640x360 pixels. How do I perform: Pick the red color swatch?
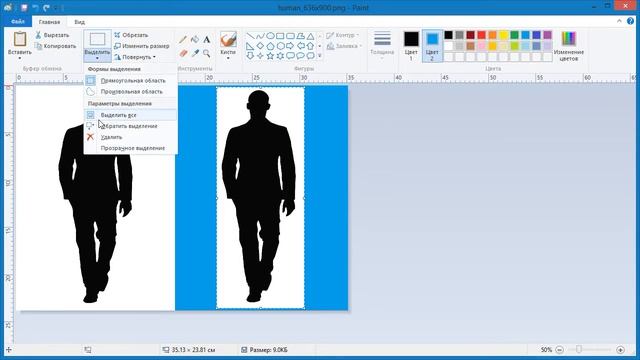pos(482,35)
